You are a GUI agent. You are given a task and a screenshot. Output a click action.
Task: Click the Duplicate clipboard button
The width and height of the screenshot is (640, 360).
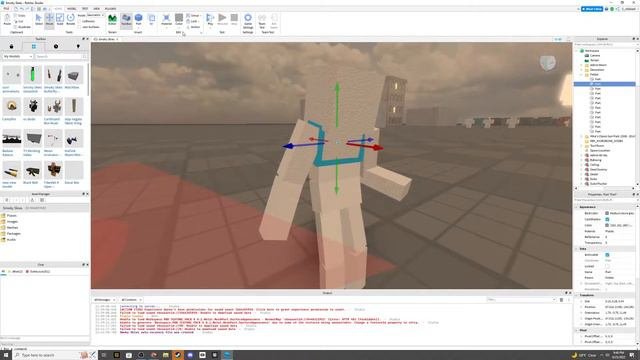tap(22, 27)
